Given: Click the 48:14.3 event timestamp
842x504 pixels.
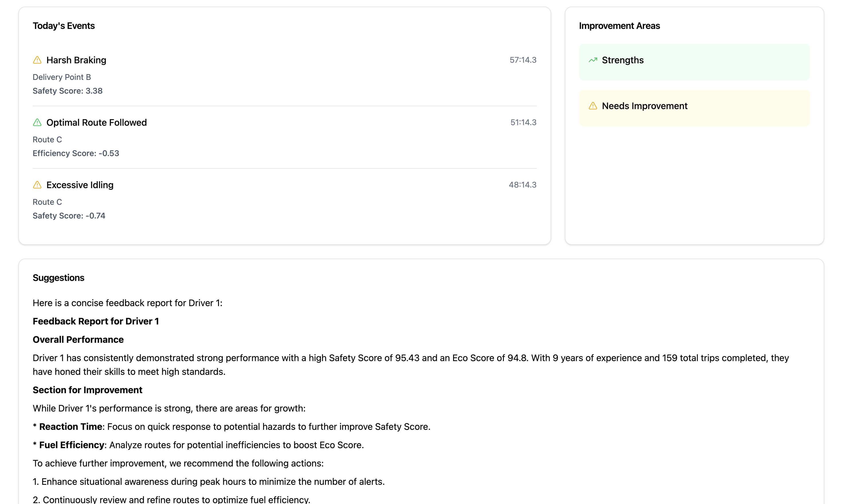Looking at the screenshot, I should 522,185.
